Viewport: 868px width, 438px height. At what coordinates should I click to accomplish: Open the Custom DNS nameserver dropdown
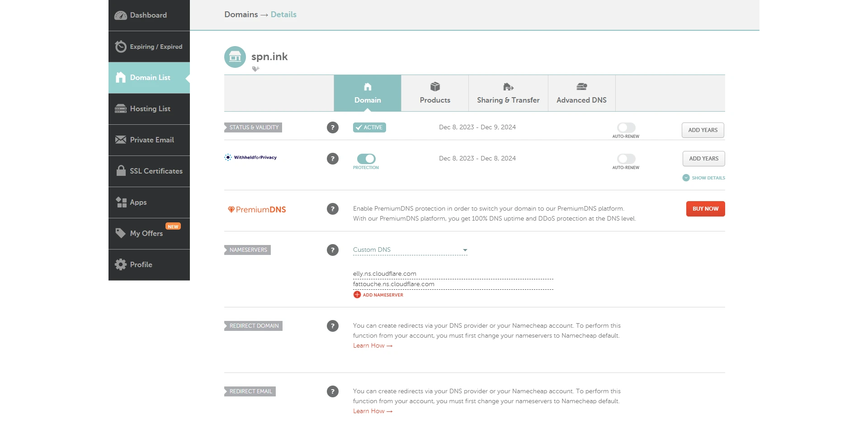(x=410, y=250)
